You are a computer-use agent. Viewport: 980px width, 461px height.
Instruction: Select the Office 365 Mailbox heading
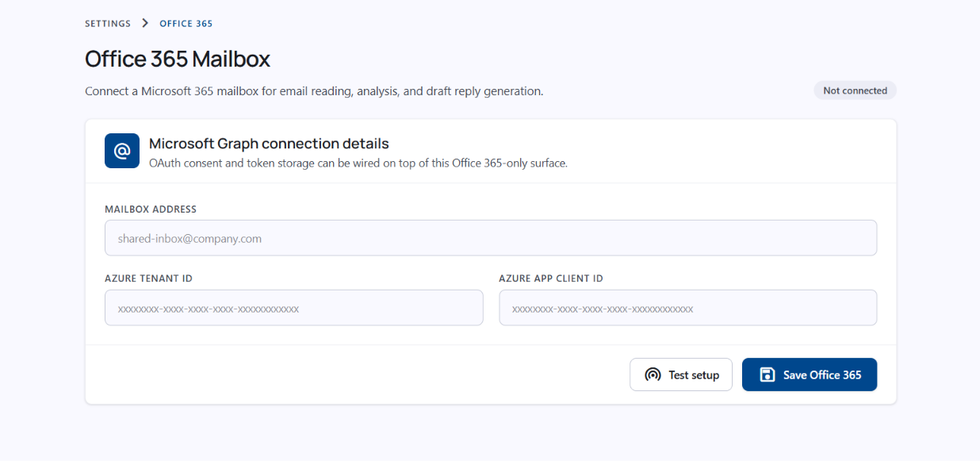coord(178,60)
